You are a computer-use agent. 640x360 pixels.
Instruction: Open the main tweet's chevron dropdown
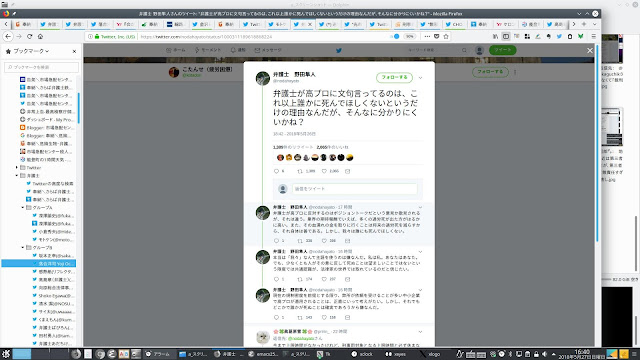(x=420, y=78)
